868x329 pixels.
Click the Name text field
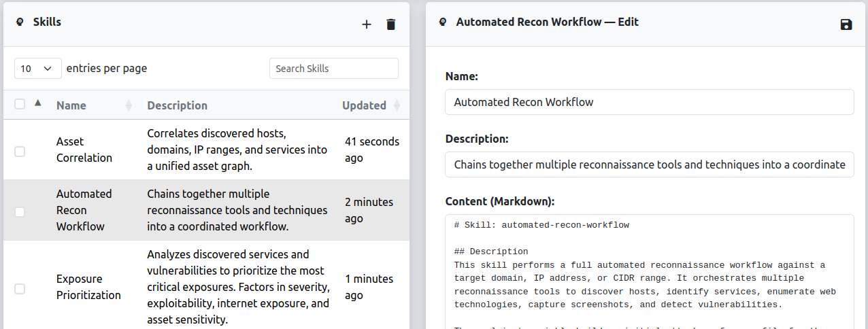649,102
